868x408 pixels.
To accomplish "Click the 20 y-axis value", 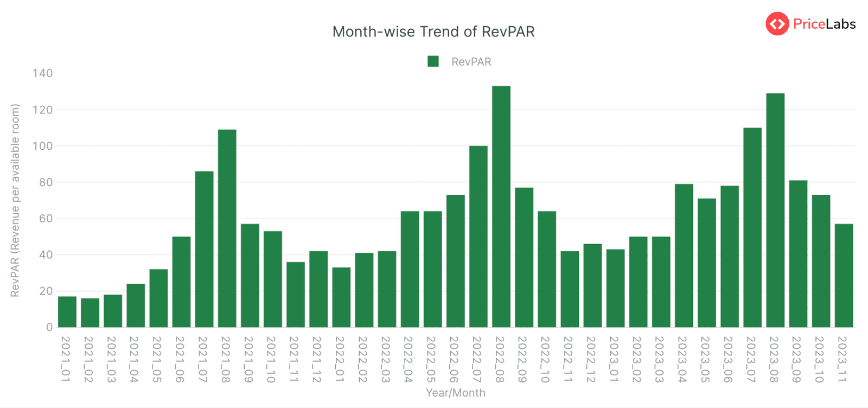I will [x=46, y=291].
